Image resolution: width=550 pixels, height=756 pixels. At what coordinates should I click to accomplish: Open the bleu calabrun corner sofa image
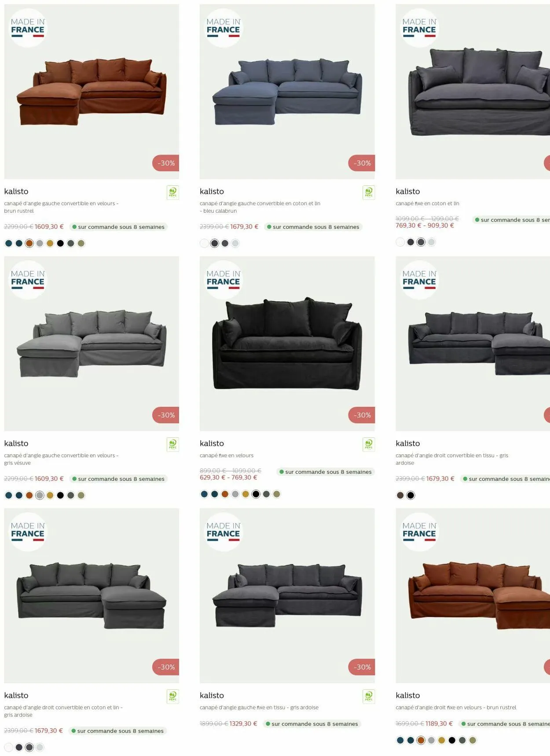coord(287,92)
